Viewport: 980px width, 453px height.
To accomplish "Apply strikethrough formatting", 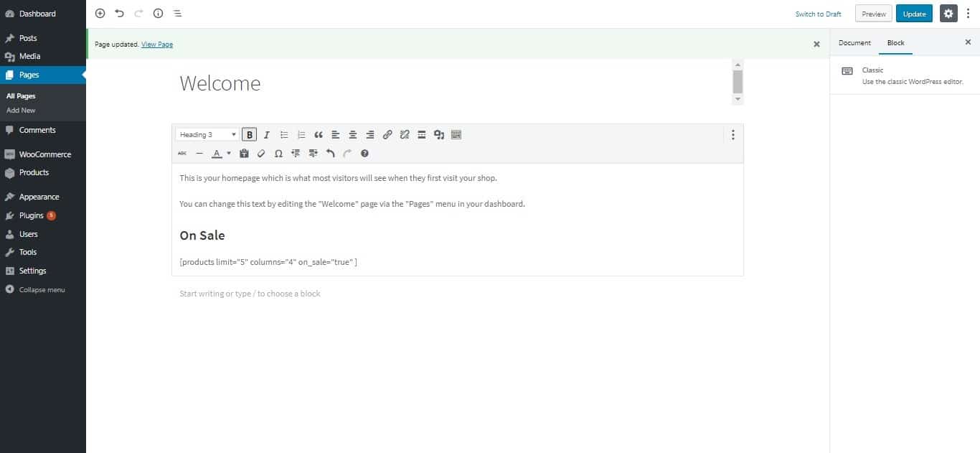I will (x=182, y=153).
